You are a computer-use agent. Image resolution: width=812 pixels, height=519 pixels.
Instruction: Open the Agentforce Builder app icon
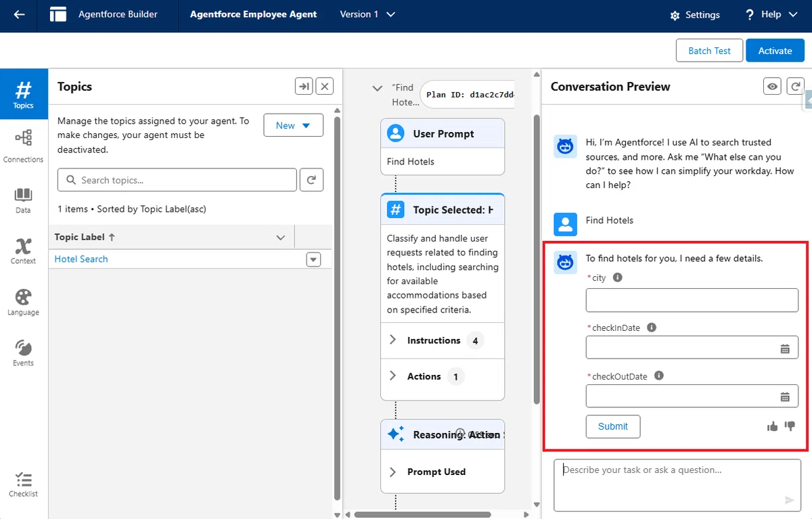[x=58, y=15]
